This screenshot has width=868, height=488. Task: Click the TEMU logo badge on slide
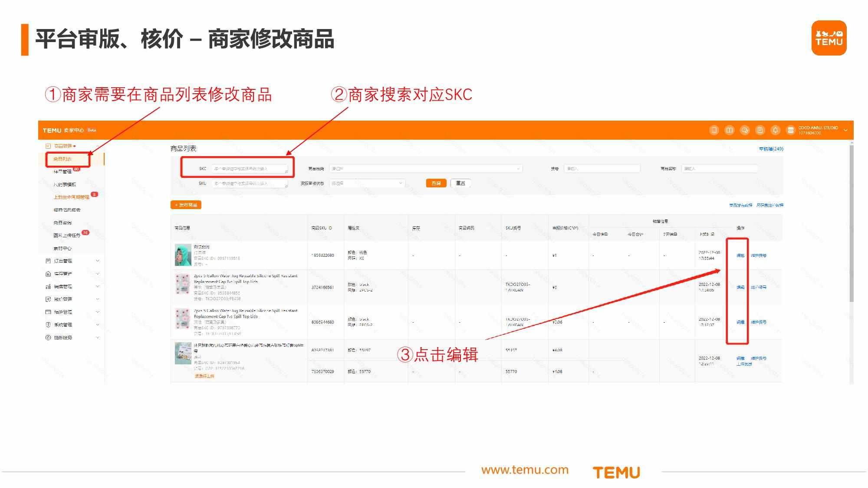[829, 38]
